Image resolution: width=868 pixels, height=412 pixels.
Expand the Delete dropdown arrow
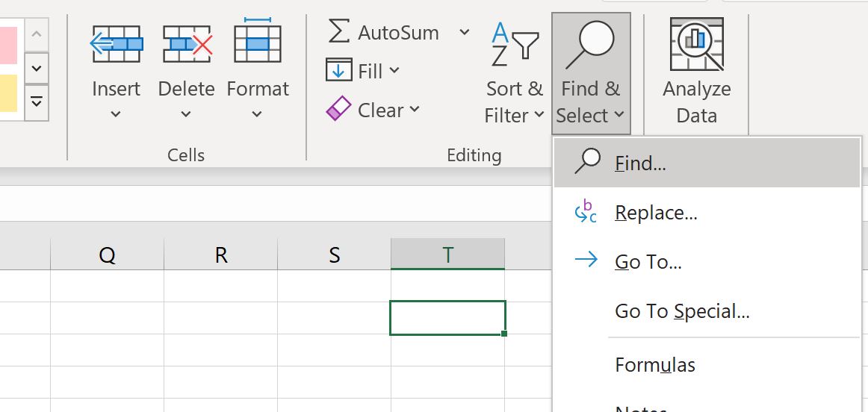(186, 114)
